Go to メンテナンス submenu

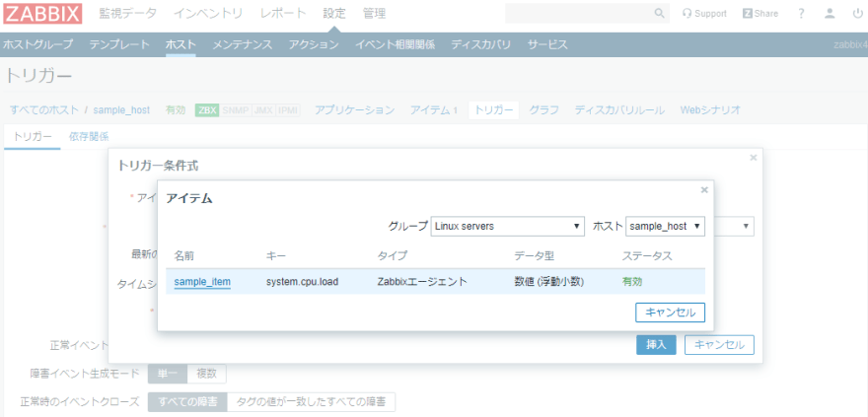point(242,44)
